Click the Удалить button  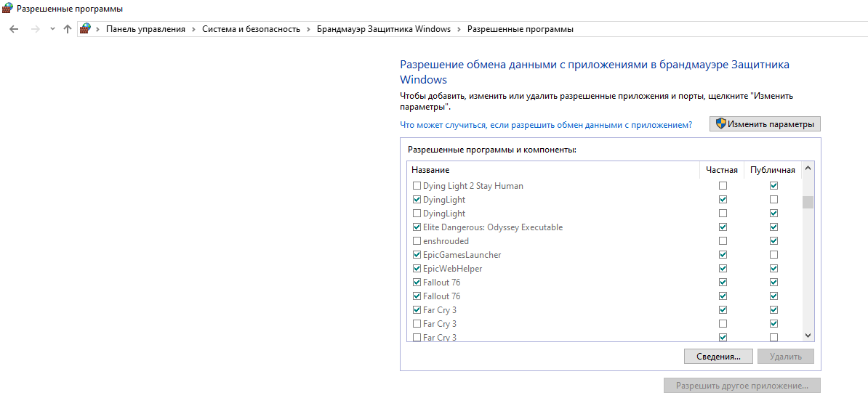pyautogui.click(x=786, y=357)
